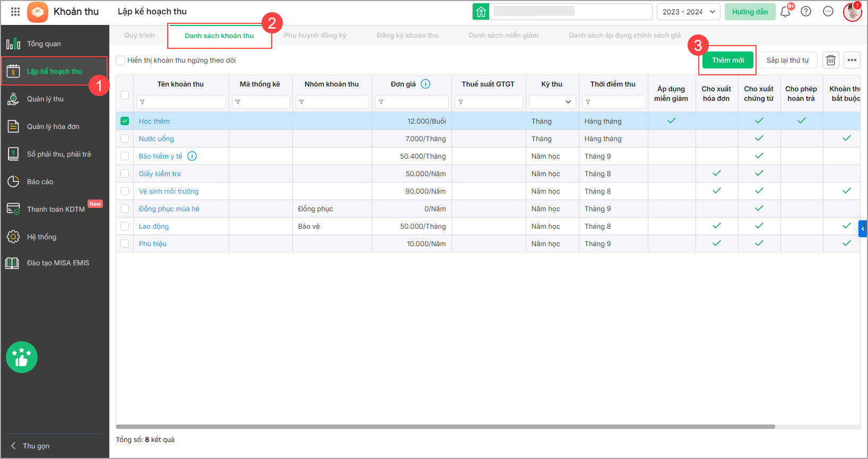Collapse the sidebar with Thu gọn
The image size is (868, 459).
[x=30, y=446]
